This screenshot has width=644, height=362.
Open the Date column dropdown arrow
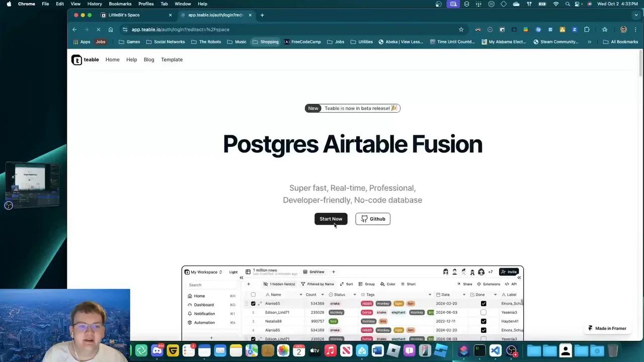point(464,295)
